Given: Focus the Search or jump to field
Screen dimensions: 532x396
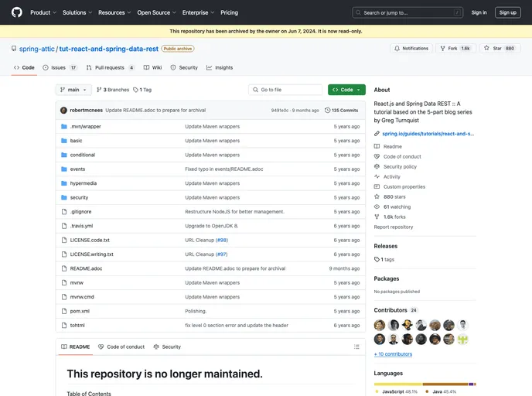Looking at the screenshot, I should click(x=408, y=12).
